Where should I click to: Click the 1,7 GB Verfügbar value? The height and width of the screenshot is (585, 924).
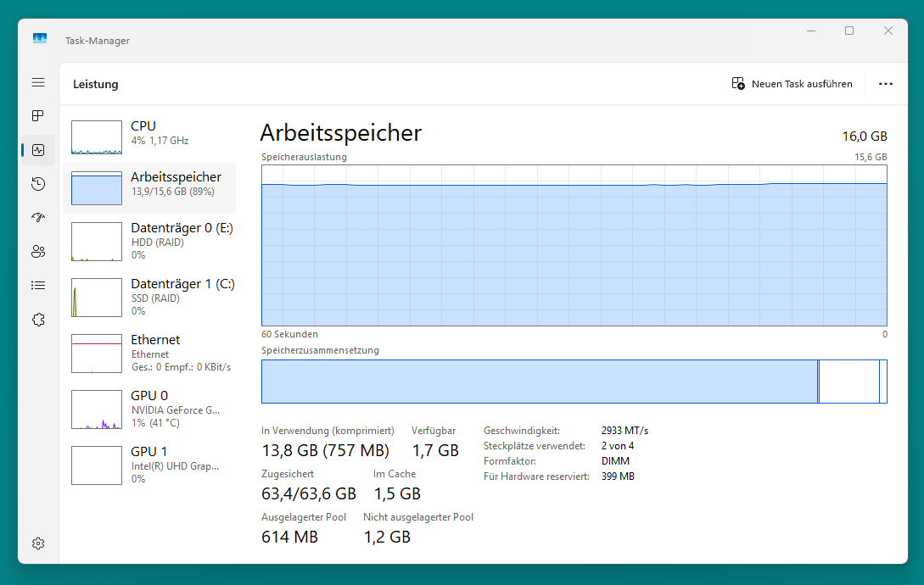tap(435, 451)
